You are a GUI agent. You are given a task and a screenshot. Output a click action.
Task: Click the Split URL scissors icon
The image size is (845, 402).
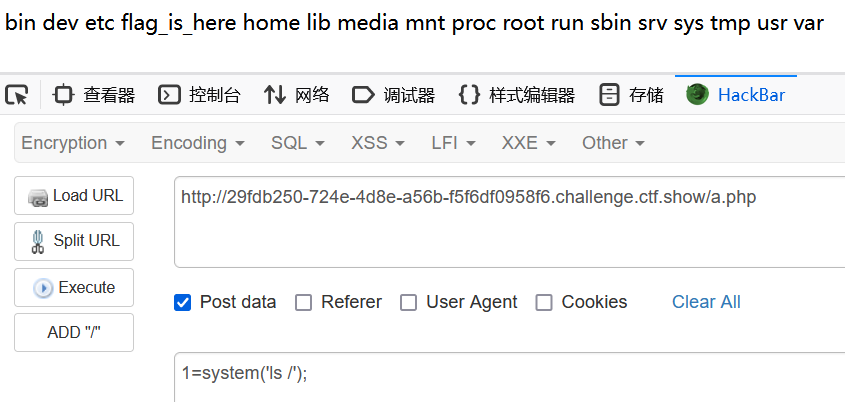pos(38,241)
